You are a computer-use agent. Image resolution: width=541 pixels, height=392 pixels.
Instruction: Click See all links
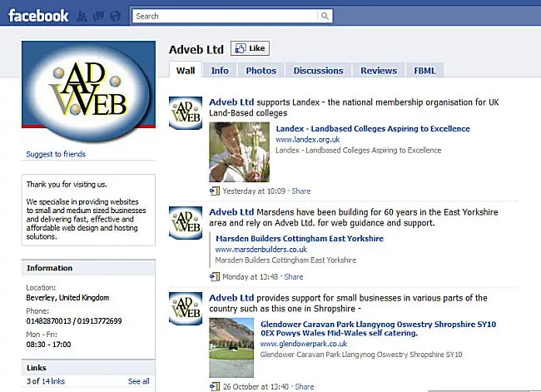[139, 381]
